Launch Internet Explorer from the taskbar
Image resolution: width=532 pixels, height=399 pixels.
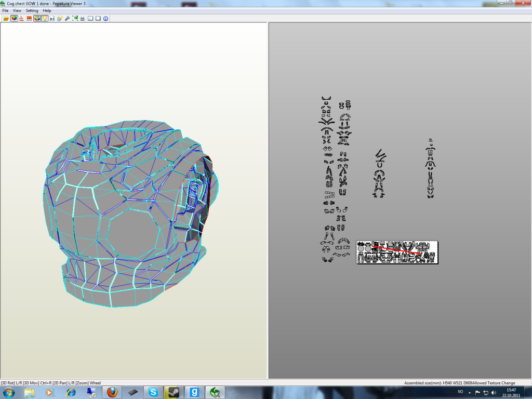(71, 393)
